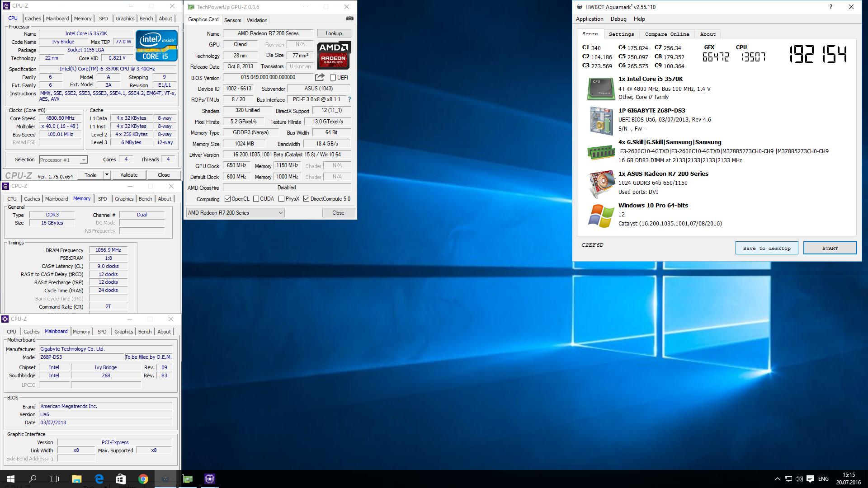Open the Settings tab in Aquamark
The width and height of the screenshot is (868, 488).
(621, 34)
